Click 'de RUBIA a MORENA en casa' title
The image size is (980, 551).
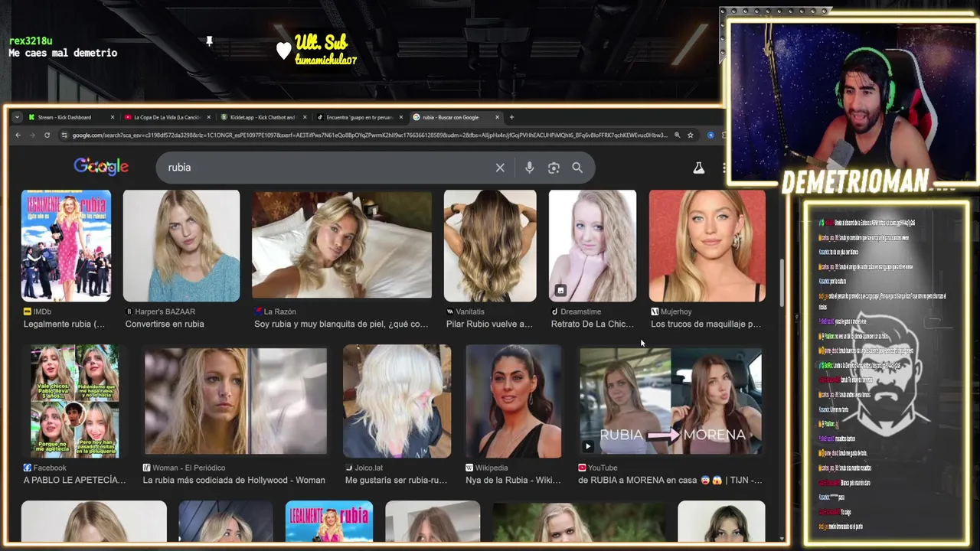coord(670,481)
